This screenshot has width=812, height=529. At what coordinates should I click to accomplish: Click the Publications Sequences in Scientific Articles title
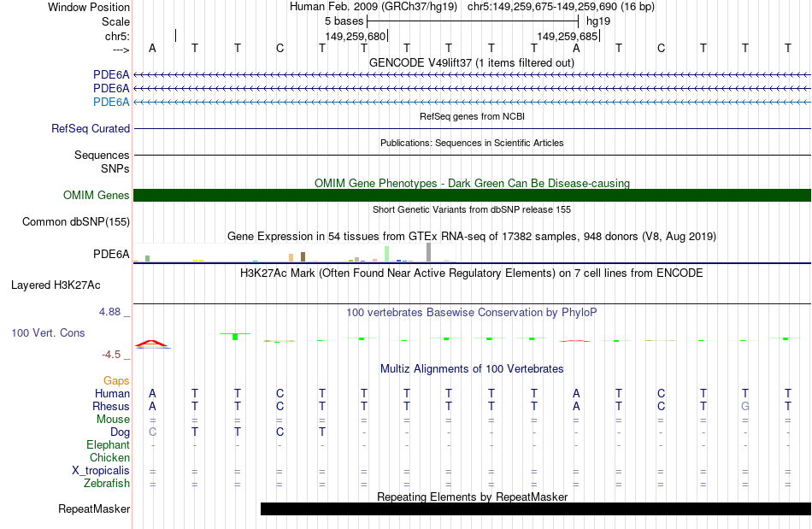472,143
